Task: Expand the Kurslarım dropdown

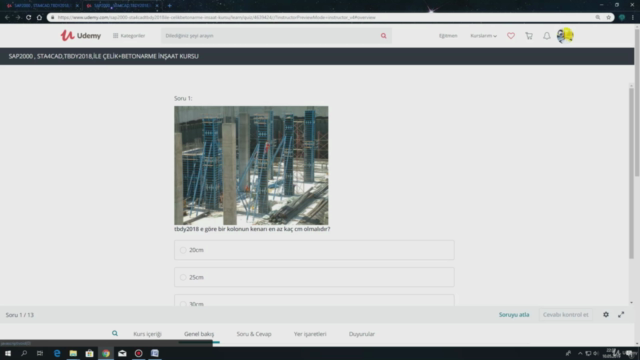Action: coord(483,36)
